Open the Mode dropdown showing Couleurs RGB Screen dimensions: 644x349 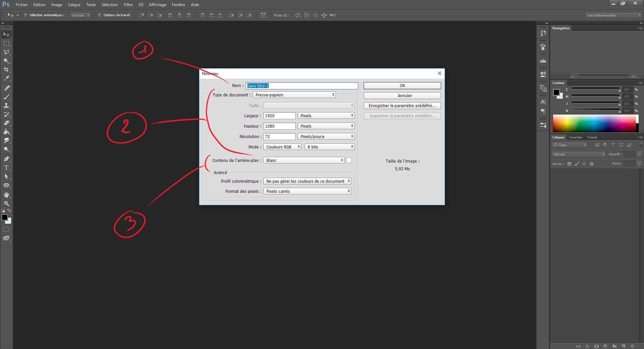coord(282,147)
